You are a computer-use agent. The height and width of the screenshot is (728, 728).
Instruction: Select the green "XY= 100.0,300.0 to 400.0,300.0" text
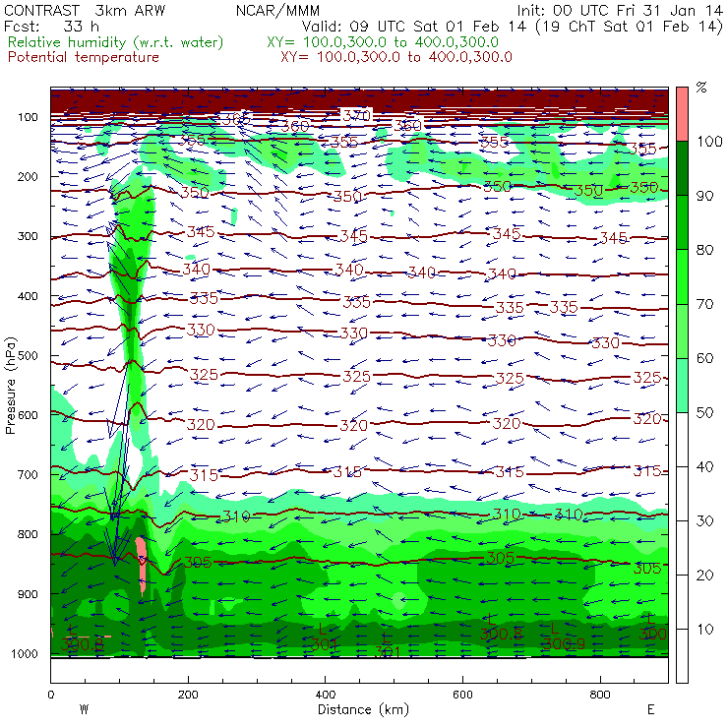point(383,42)
